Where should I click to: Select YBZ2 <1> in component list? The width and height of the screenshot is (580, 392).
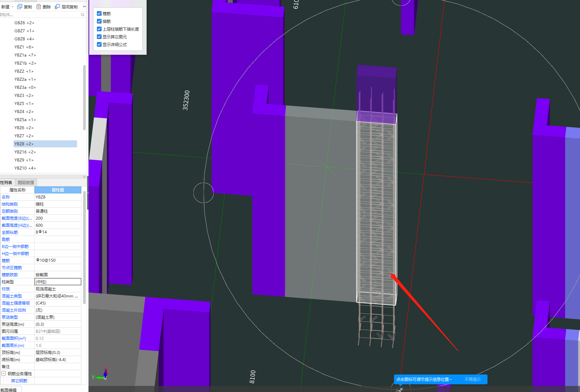pyautogui.click(x=24, y=71)
